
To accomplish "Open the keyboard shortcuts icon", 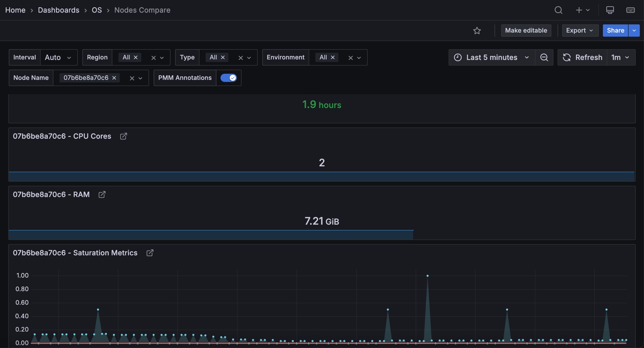I will 630,10.
